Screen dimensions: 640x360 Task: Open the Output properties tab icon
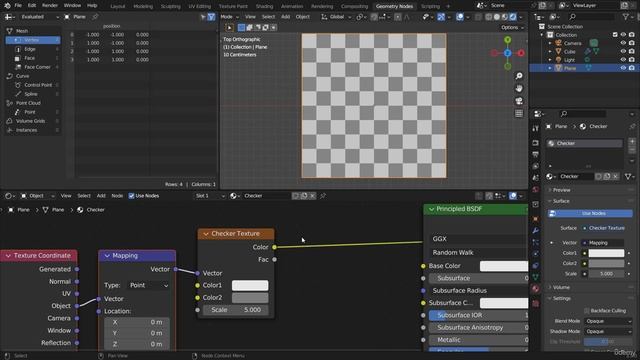click(536, 154)
